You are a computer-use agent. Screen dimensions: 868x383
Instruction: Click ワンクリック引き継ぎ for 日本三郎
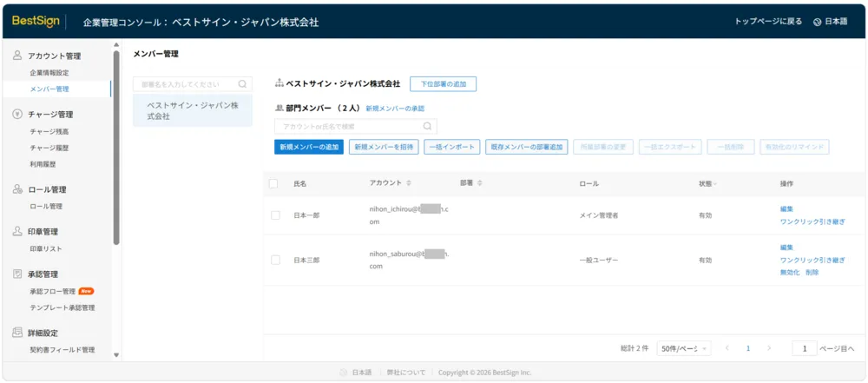click(x=812, y=260)
